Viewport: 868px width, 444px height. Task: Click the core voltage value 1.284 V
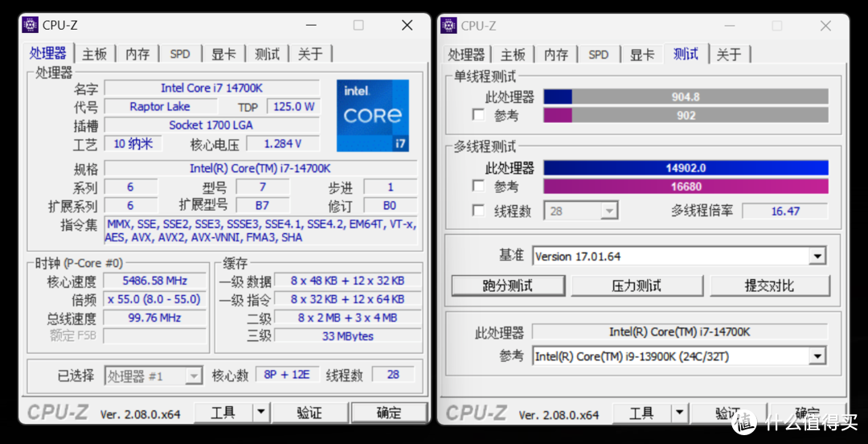click(283, 144)
